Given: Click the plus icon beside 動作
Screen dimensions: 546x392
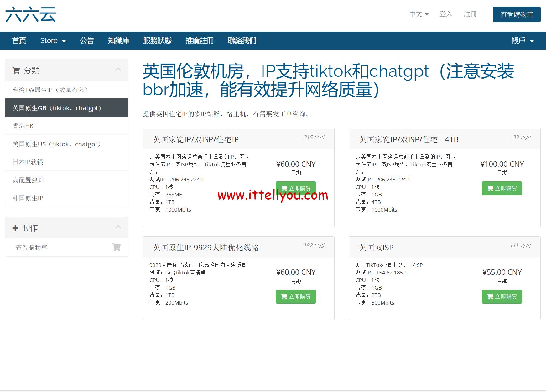Looking at the screenshot, I should 15,228.
